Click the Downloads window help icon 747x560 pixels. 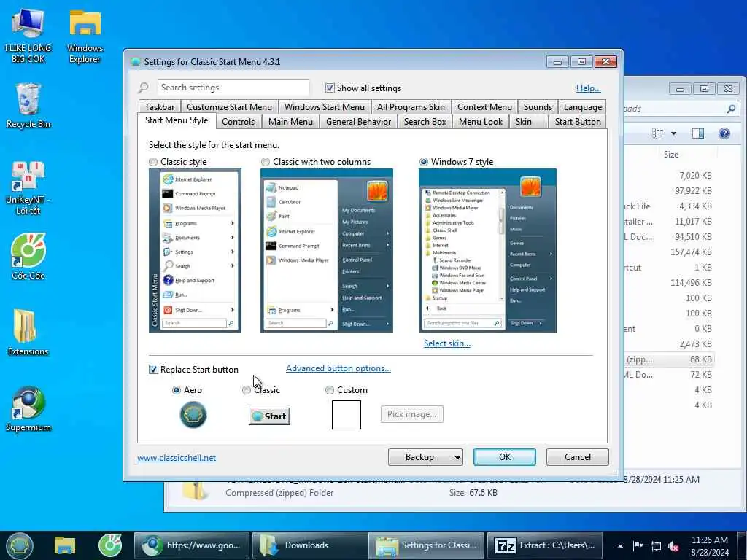pyautogui.click(x=724, y=133)
